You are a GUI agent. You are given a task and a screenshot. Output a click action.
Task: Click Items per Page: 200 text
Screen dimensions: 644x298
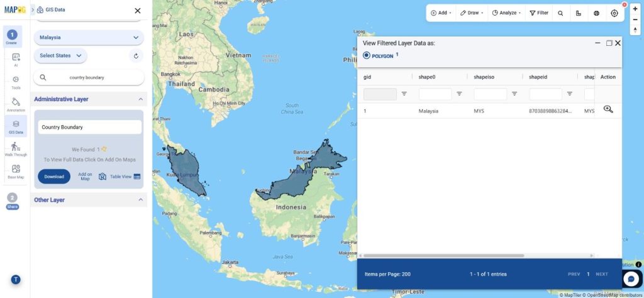pyautogui.click(x=387, y=274)
